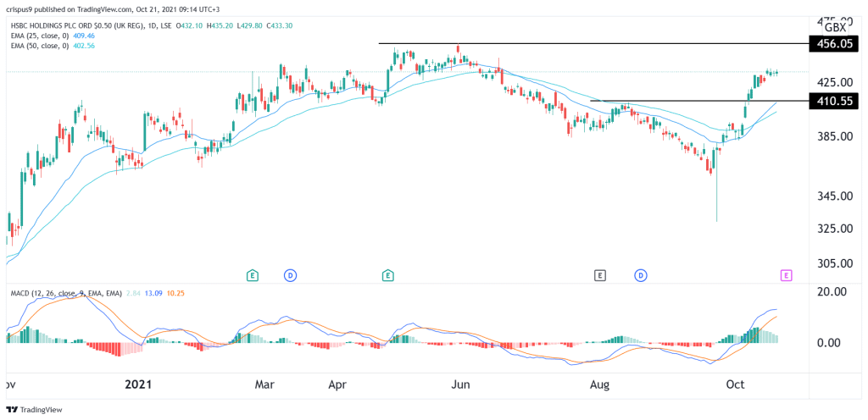The image size is (868, 420).
Task: Click the EMA 50 value 402.56
Action: coord(84,47)
